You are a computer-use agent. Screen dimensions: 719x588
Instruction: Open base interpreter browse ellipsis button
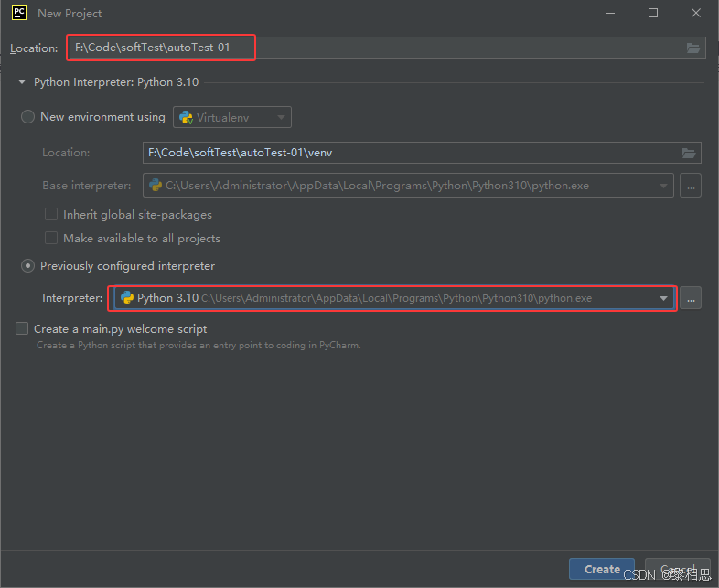point(690,186)
